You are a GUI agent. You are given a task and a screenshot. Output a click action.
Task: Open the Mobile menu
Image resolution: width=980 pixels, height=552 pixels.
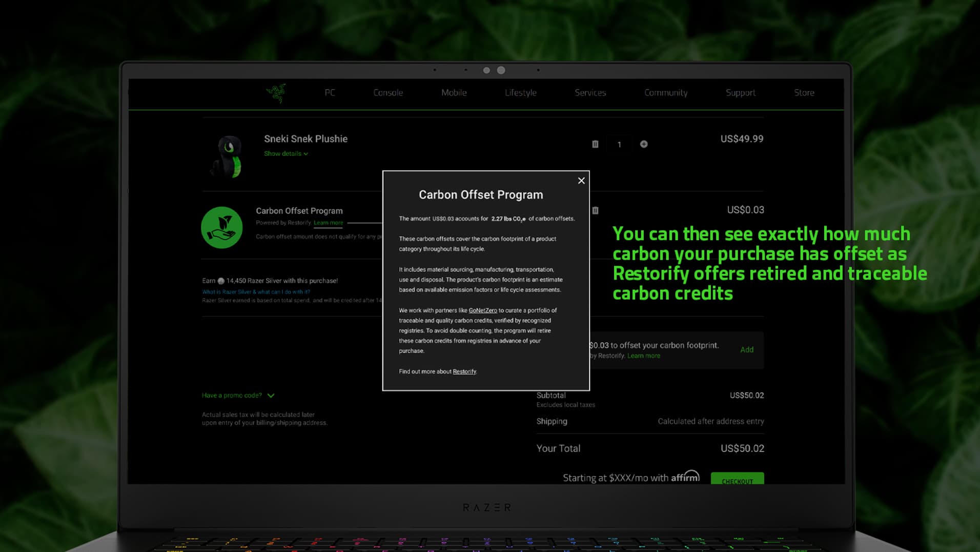[454, 93]
